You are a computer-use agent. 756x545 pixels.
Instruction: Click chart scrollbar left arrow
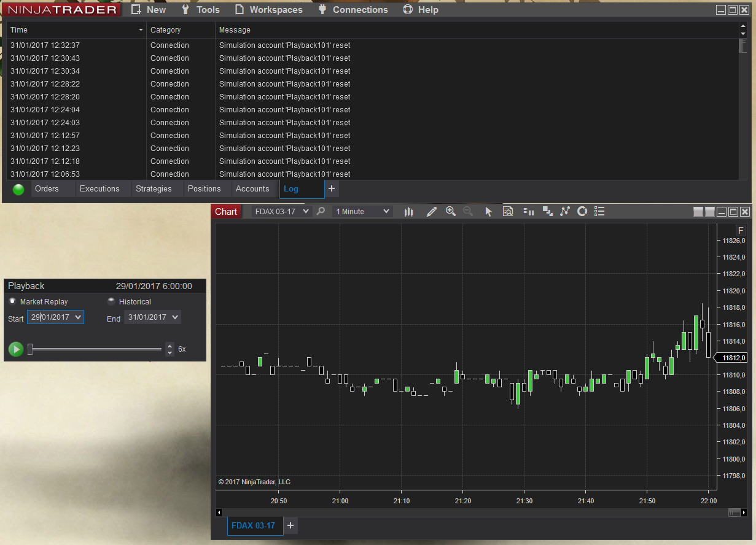(219, 512)
